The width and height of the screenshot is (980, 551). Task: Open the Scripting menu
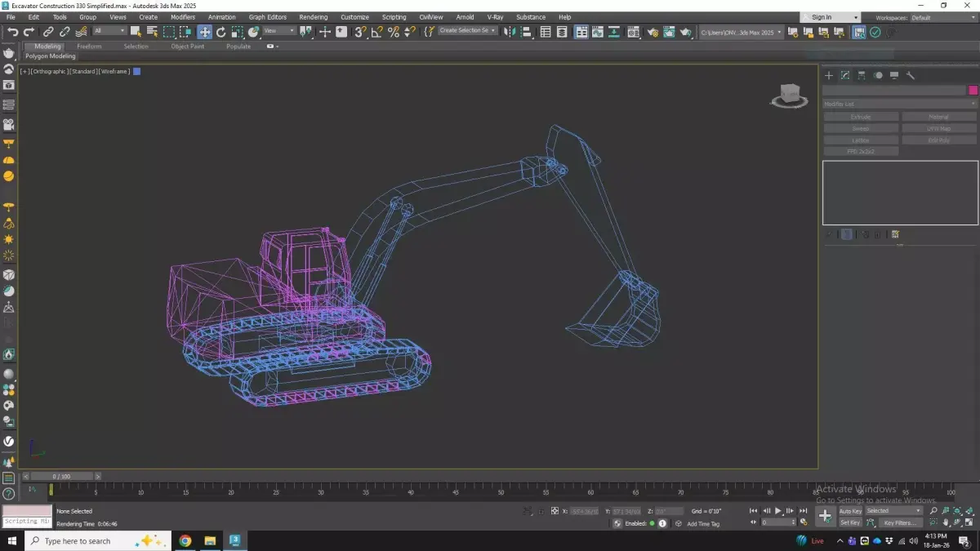(x=394, y=17)
